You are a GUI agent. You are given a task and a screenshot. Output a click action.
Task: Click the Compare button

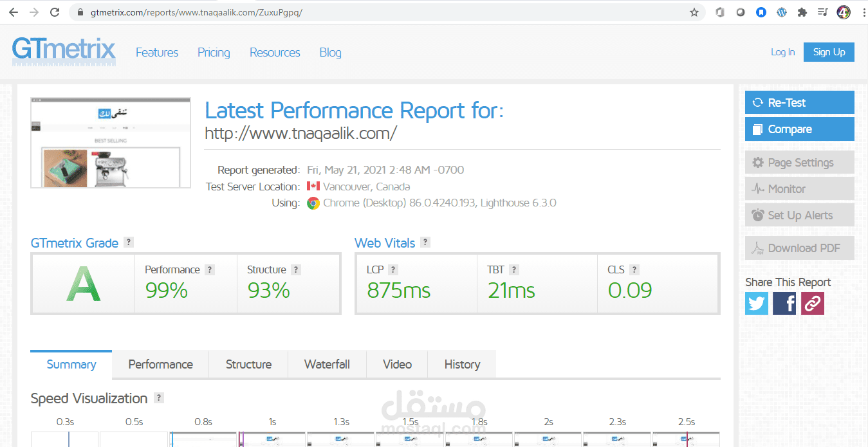click(800, 129)
